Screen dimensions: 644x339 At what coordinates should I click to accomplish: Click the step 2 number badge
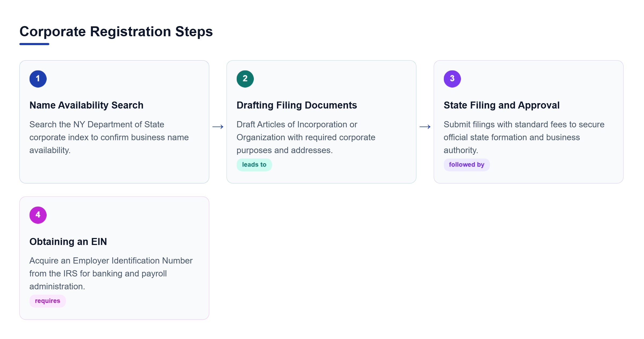point(245,79)
